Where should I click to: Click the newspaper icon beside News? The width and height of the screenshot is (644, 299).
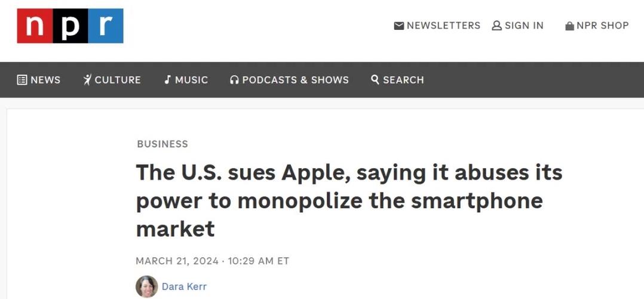pos(22,80)
